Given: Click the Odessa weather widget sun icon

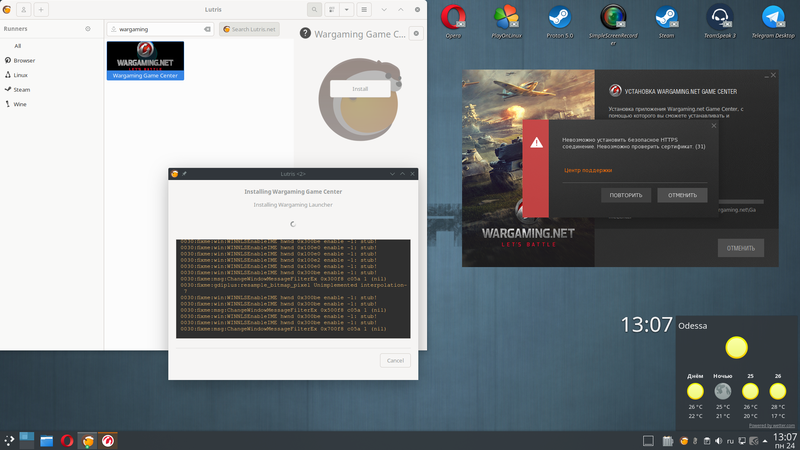Looking at the screenshot, I should [736, 348].
